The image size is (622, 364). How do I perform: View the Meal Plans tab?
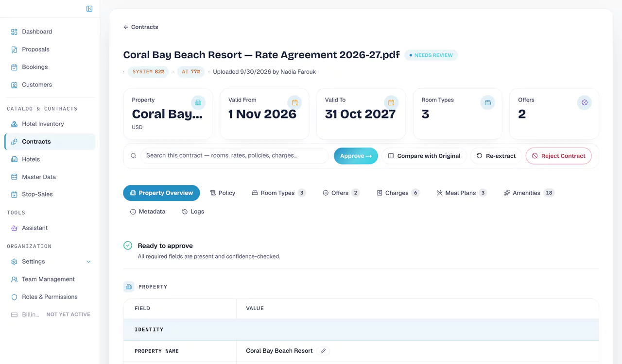[x=462, y=193]
